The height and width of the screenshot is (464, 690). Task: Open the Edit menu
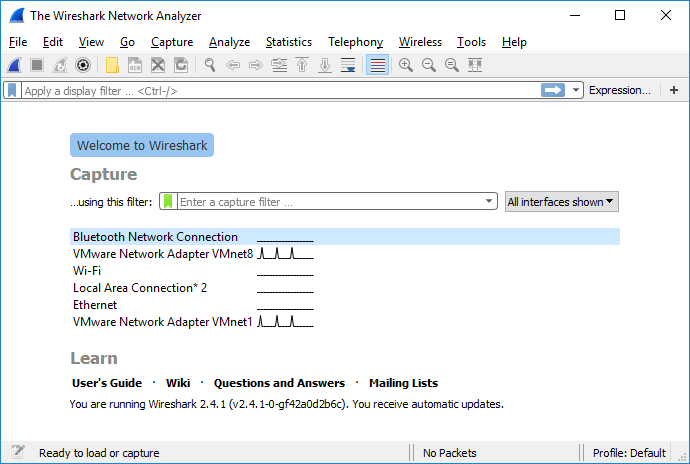pyautogui.click(x=53, y=42)
